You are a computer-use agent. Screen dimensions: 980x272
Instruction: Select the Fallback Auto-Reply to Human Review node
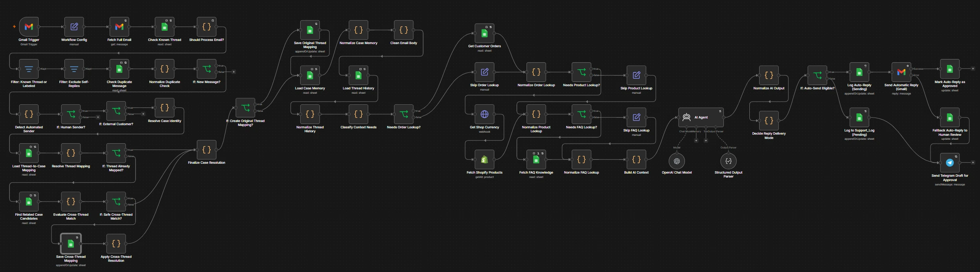pos(950,117)
